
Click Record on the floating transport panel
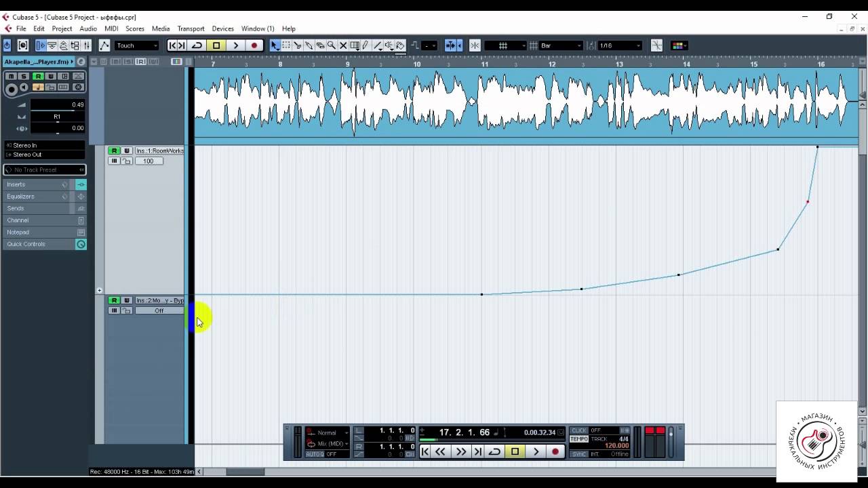pyautogui.click(x=555, y=451)
